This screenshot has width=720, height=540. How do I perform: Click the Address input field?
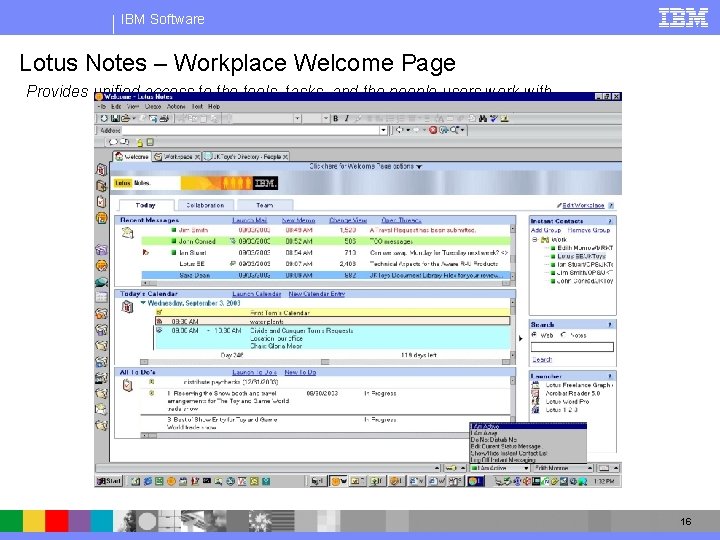click(250, 130)
